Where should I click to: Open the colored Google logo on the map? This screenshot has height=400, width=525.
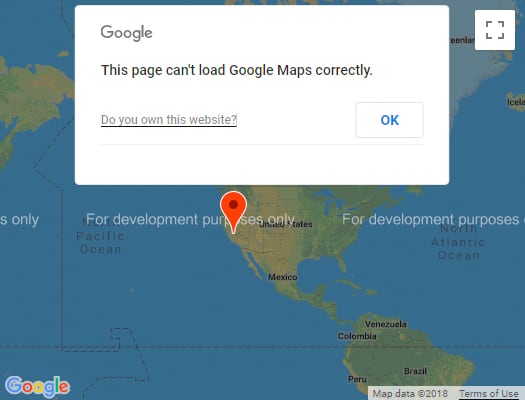[38, 387]
